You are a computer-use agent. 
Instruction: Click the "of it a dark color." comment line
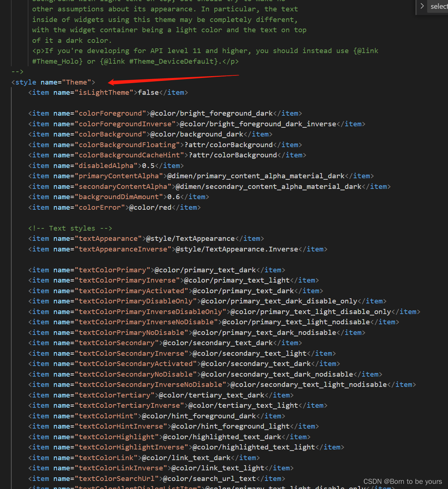72,41
